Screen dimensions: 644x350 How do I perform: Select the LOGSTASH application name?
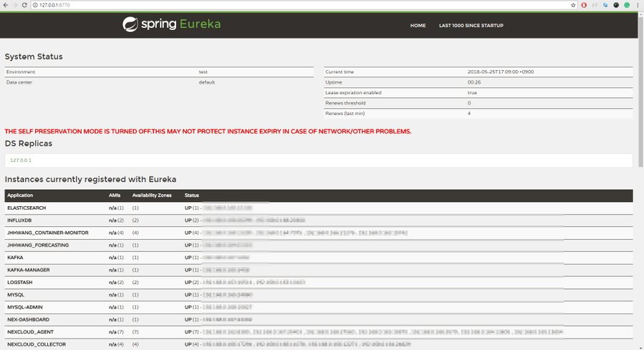click(20, 282)
